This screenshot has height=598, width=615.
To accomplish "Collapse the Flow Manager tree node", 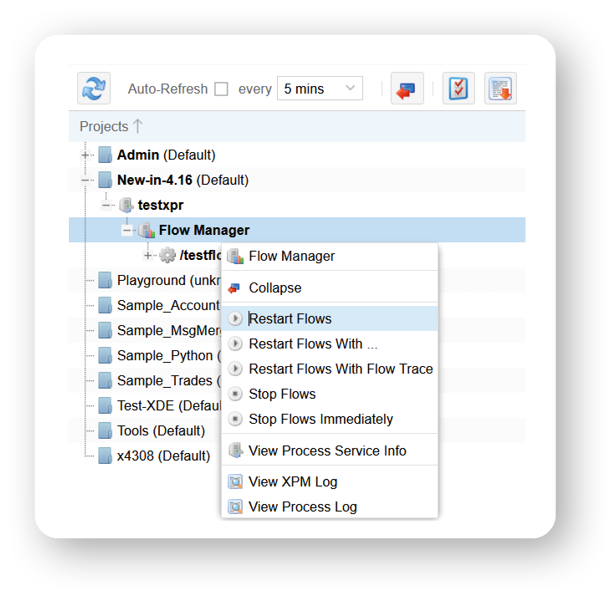I will 127,230.
